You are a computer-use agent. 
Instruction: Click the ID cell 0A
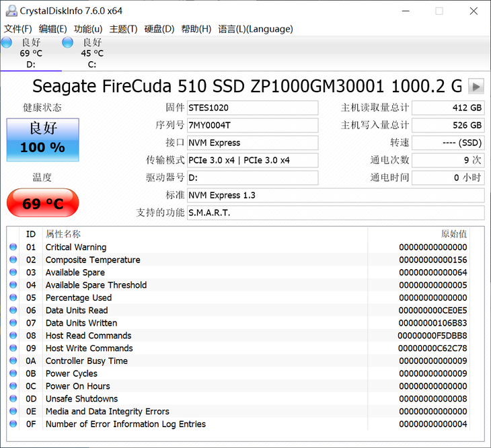tap(31, 361)
